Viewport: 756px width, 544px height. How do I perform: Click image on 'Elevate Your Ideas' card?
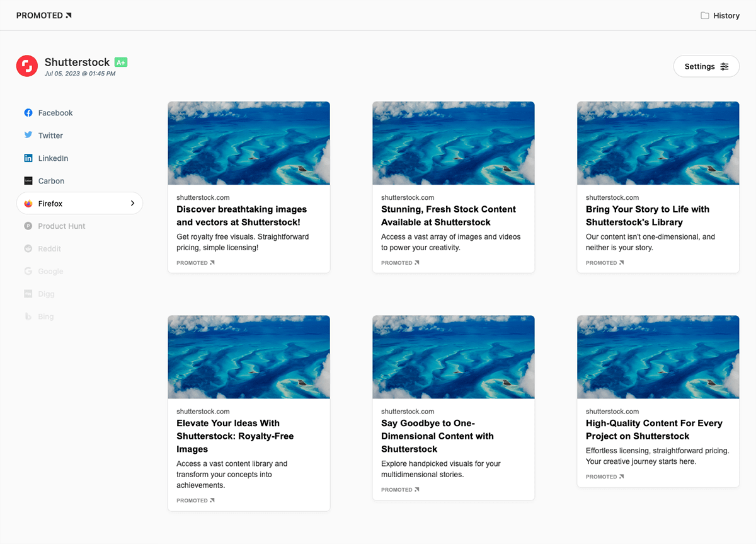249,357
